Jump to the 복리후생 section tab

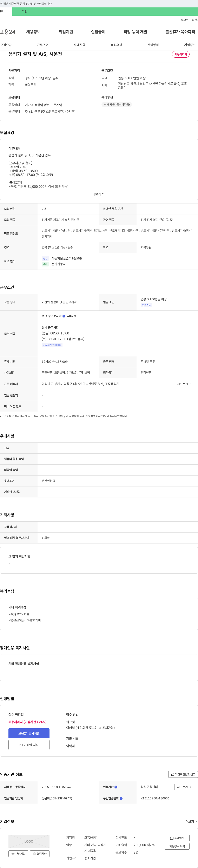(x=116, y=45)
